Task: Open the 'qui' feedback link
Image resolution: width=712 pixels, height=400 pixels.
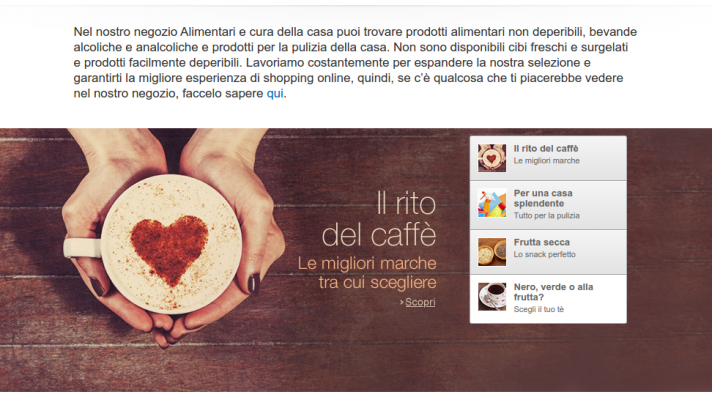Action: (275, 94)
